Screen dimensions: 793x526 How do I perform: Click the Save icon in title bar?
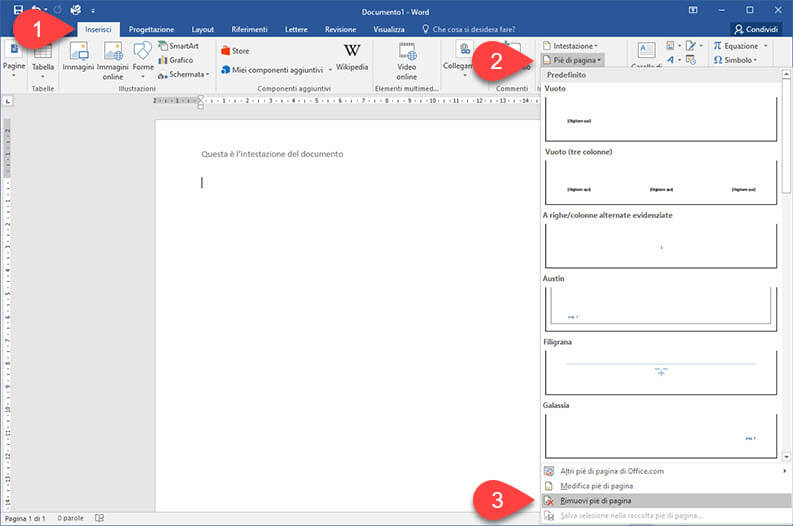point(18,9)
